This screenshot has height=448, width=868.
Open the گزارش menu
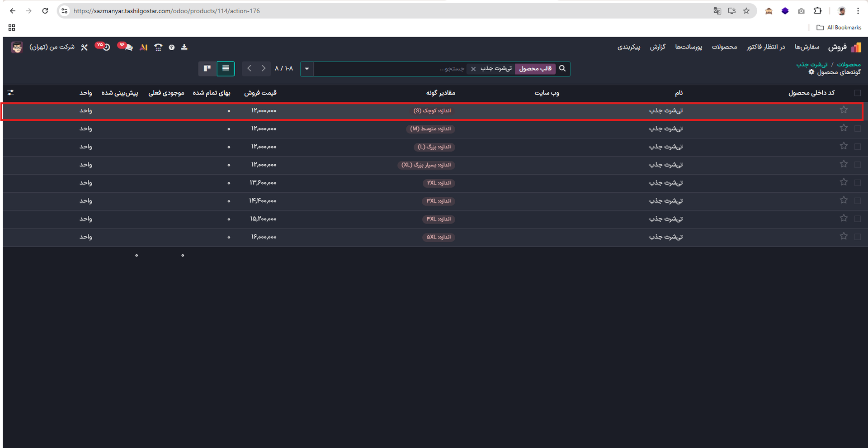[x=658, y=47]
